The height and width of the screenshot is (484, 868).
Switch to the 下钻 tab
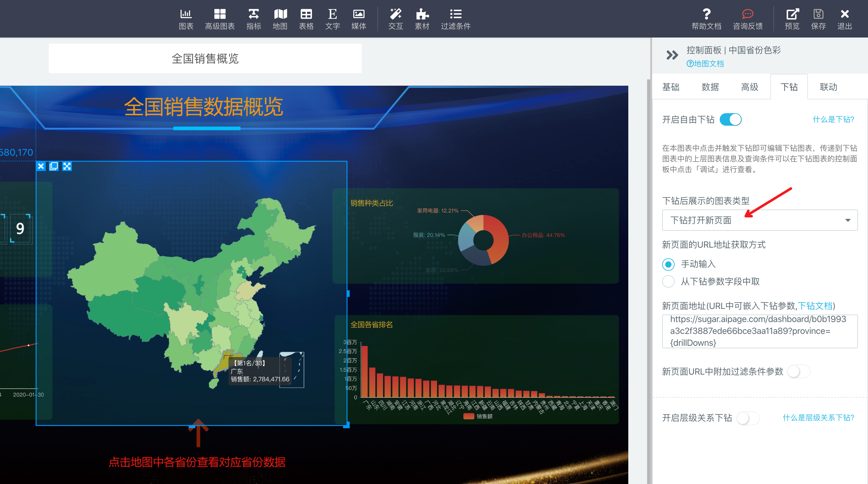789,87
